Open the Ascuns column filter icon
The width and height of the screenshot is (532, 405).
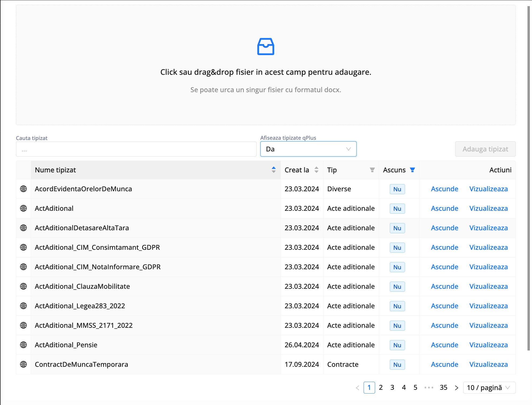[x=412, y=170]
